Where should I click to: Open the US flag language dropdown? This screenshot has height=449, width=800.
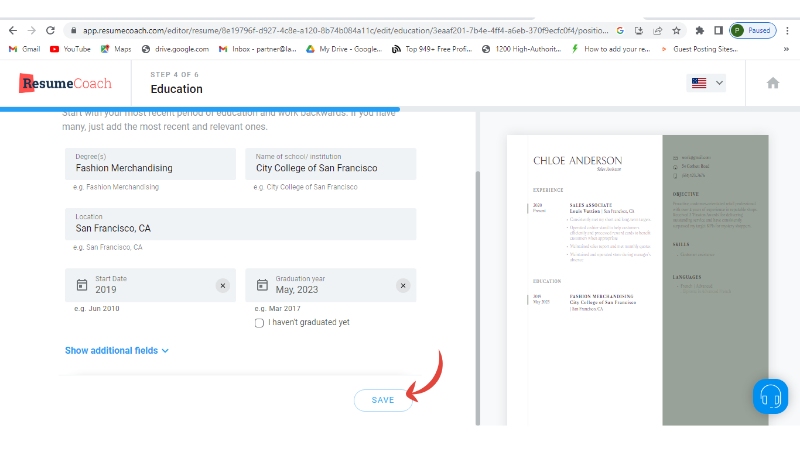point(707,83)
